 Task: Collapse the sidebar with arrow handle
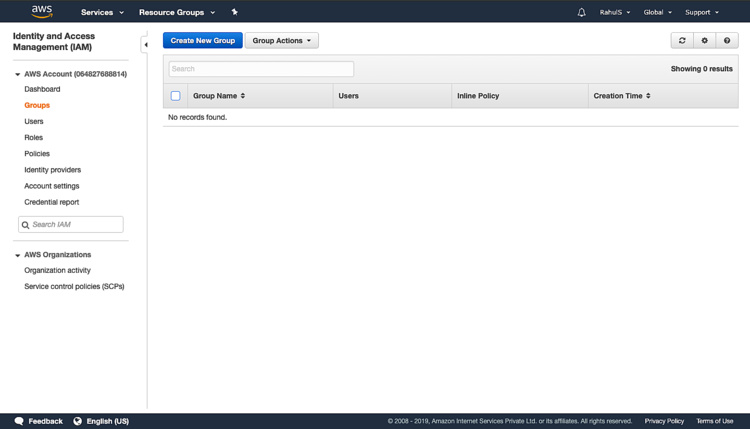(x=145, y=44)
